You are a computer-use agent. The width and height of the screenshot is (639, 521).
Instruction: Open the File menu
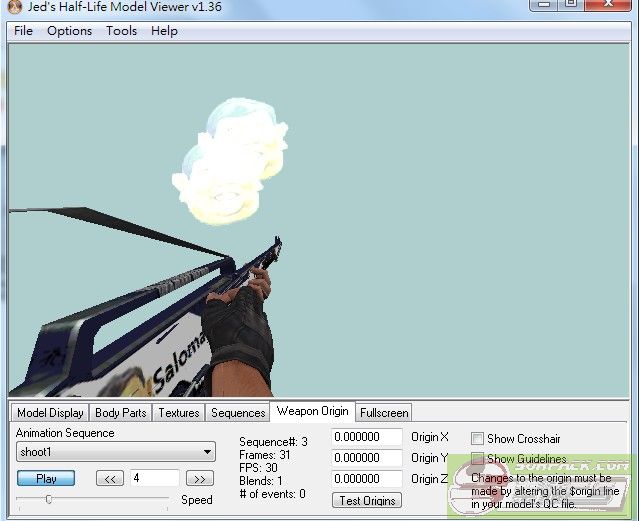click(x=23, y=30)
